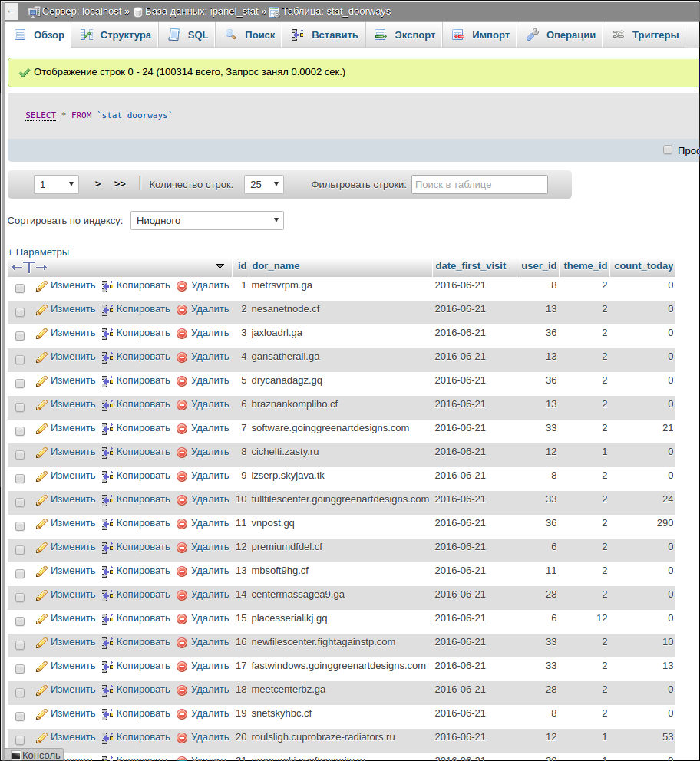The width and height of the screenshot is (700, 761).
Task: Click the table icon before stat_doorways breadcrumb
Action: click(274, 12)
